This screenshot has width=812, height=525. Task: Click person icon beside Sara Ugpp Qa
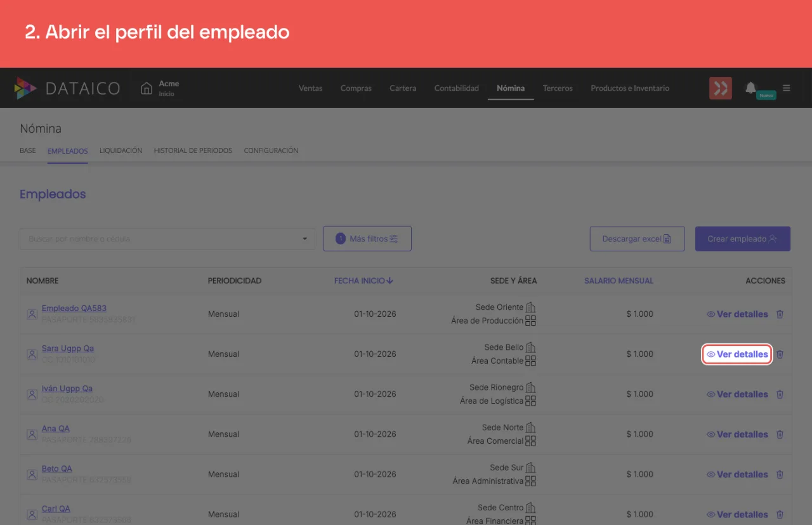tap(32, 354)
